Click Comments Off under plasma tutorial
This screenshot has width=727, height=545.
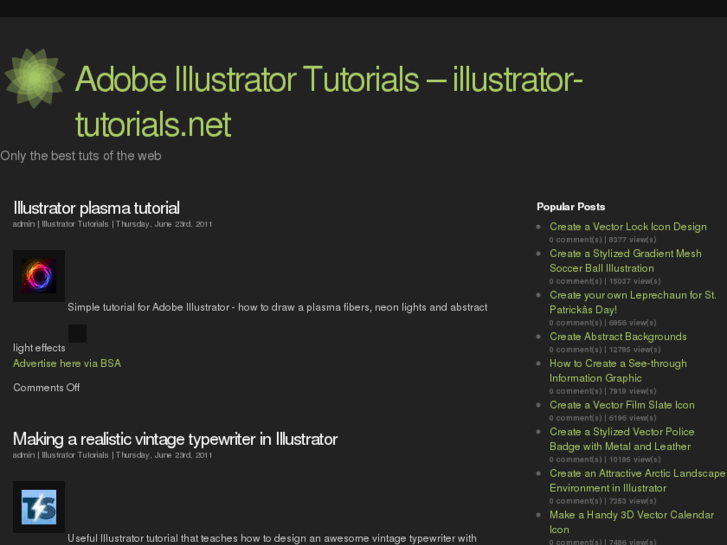46,387
